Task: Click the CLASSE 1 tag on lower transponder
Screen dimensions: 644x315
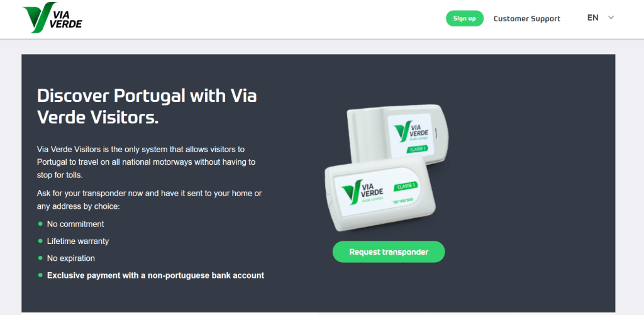Action: point(406,187)
